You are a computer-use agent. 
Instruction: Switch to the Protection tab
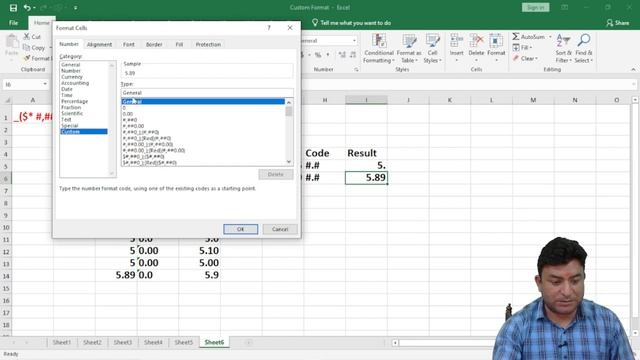tap(208, 44)
